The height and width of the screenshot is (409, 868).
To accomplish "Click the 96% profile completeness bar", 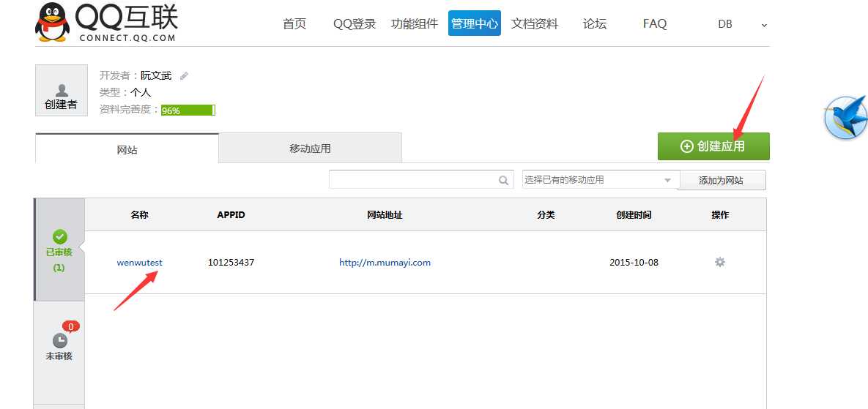I will click(188, 110).
